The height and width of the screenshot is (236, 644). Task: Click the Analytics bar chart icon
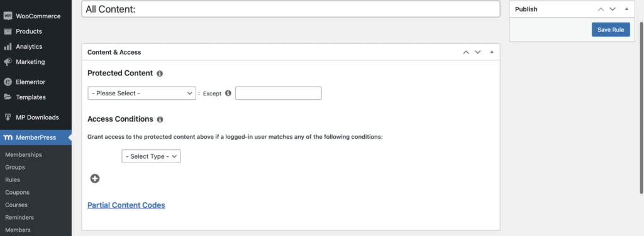pos(8,46)
